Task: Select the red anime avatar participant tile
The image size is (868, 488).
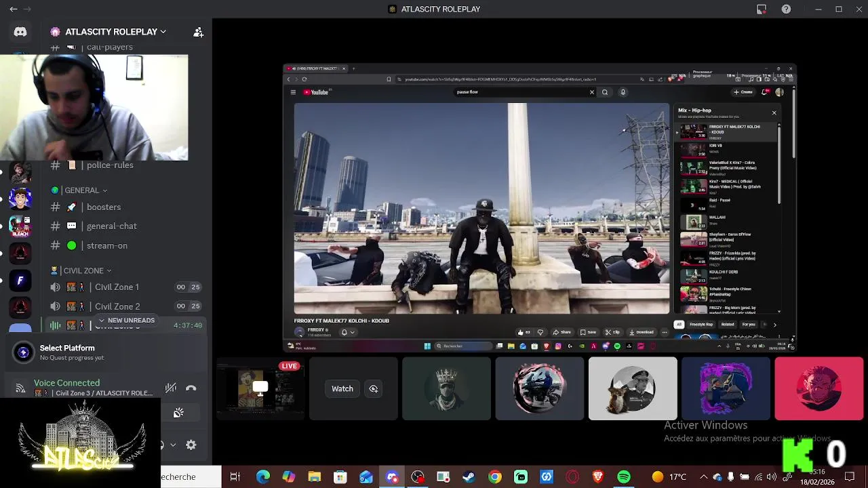Action: [x=819, y=389]
